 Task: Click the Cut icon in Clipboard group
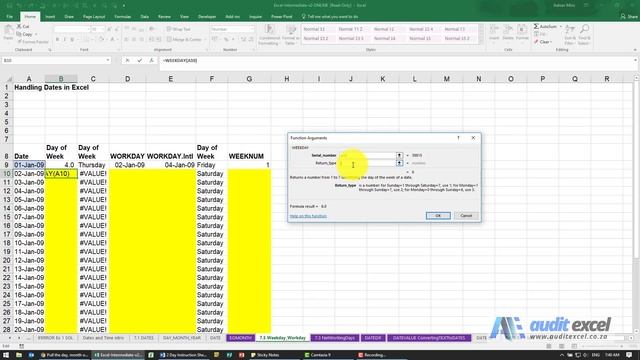click(x=19, y=27)
